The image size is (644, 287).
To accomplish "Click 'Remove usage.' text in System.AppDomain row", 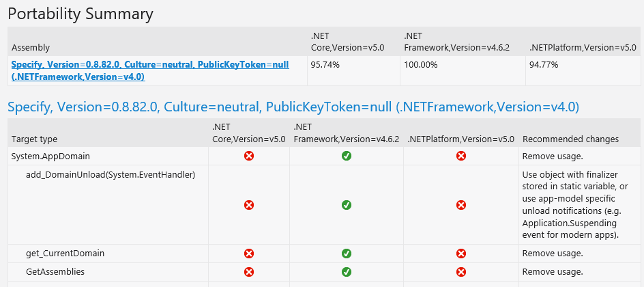I will 553,156.
